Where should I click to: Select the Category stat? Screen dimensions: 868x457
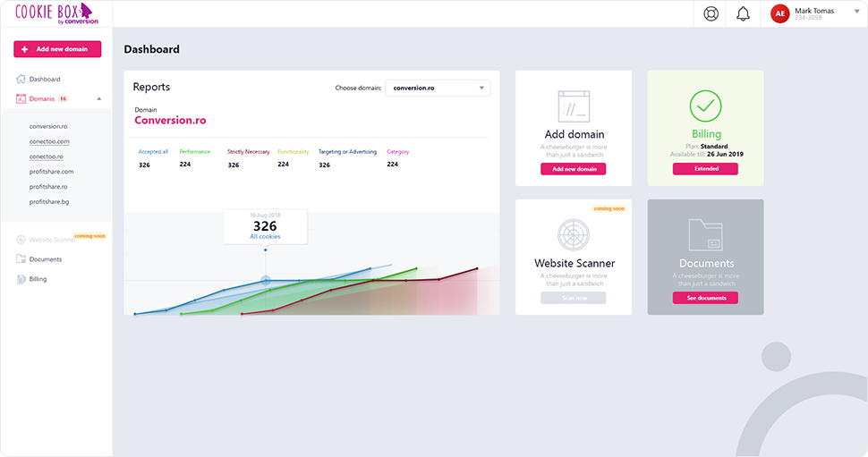point(397,157)
